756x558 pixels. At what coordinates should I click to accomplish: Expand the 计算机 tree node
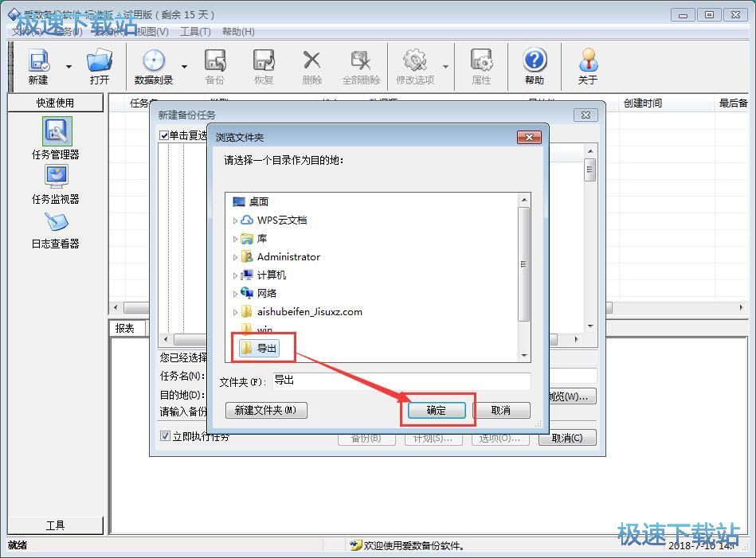click(x=235, y=275)
